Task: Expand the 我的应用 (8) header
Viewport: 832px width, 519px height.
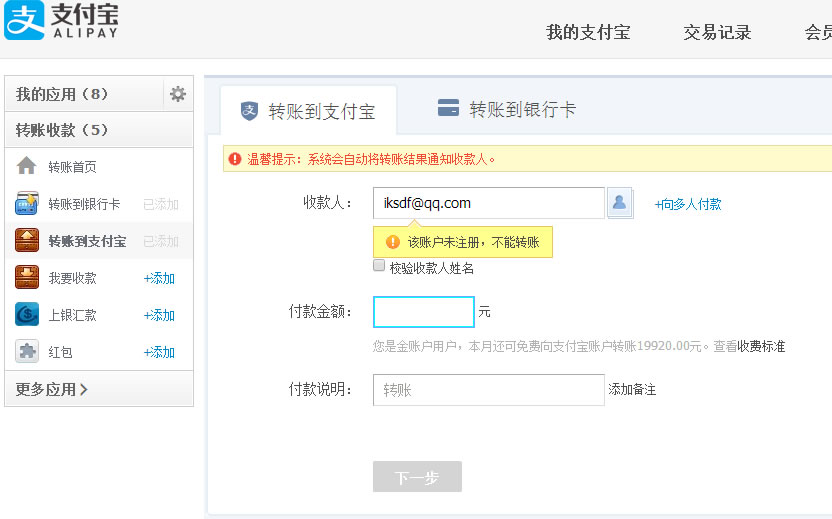Action: point(62,94)
